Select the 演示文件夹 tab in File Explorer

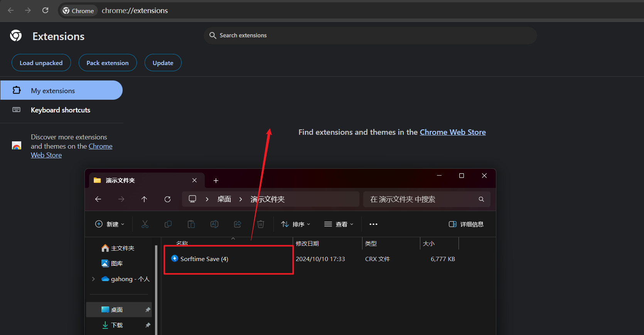[147, 180]
